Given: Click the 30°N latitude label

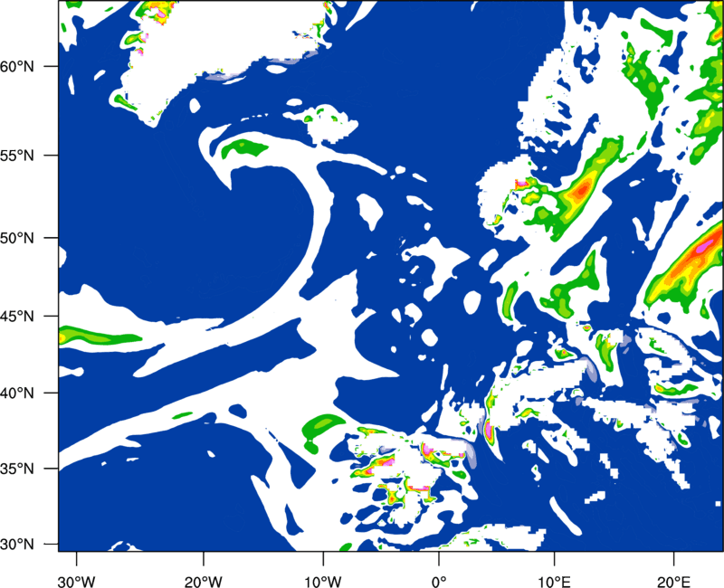Looking at the screenshot, I should coord(17,545).
